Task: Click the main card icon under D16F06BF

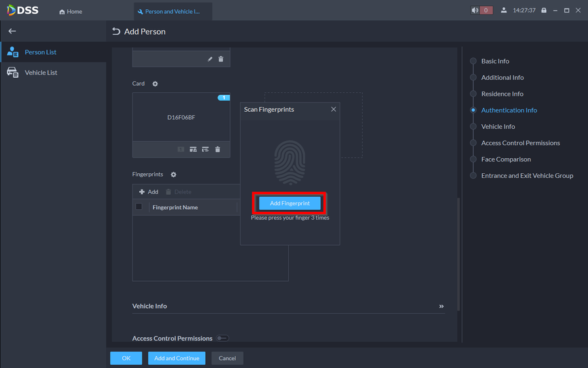Action: click(181, 149)
